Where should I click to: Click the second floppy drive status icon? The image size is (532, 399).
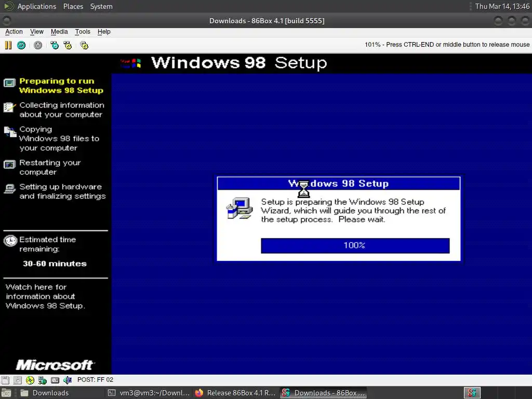point(18,380)
